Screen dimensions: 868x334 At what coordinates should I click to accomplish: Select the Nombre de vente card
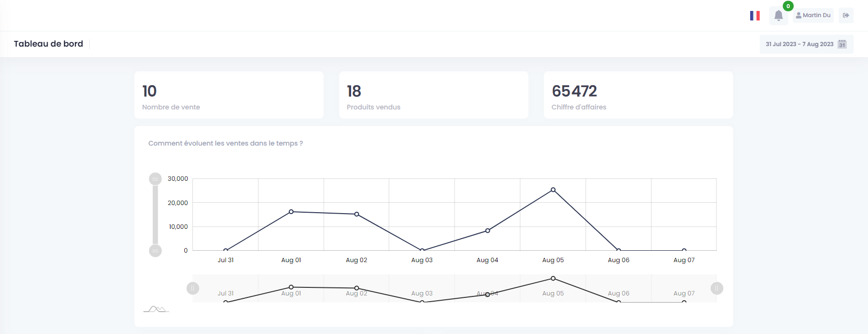229,95
